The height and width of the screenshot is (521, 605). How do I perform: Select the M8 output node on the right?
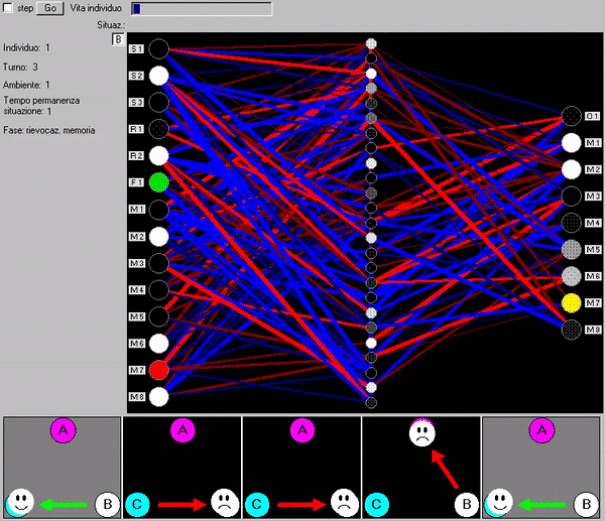(571, 329)
